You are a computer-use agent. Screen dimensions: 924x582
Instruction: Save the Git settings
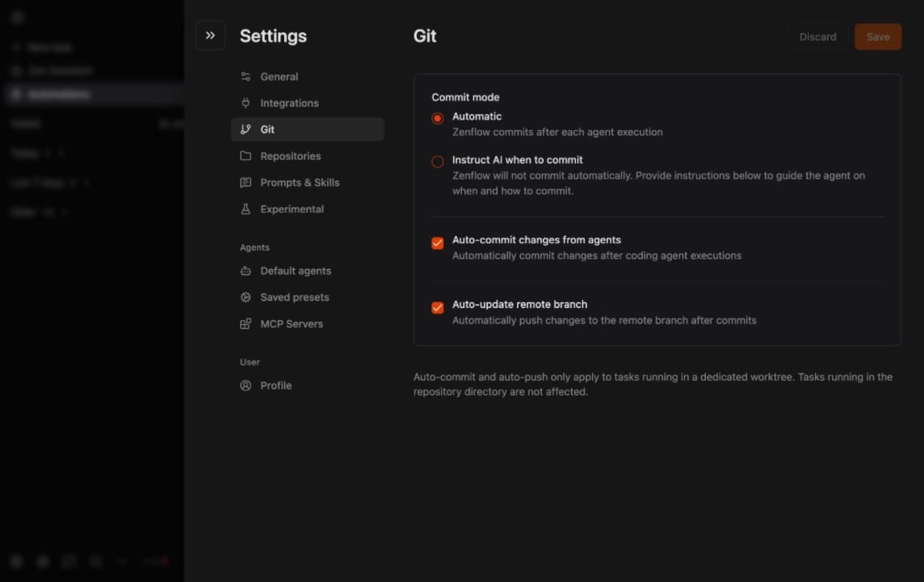click(877, 36)
